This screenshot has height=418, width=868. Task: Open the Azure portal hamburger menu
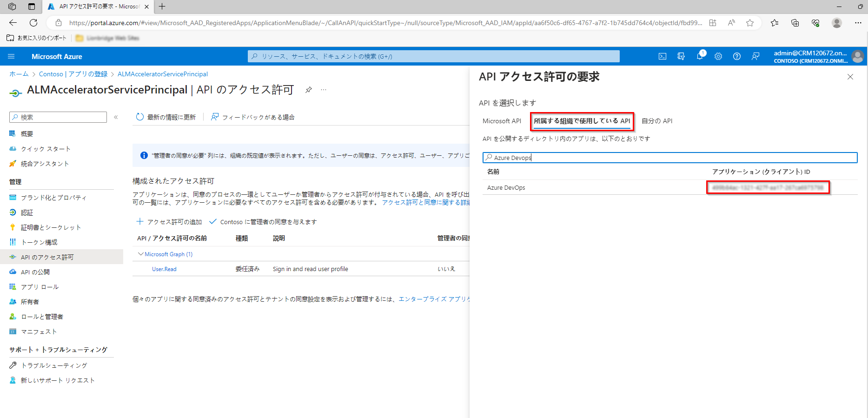[x=12, y=56]
